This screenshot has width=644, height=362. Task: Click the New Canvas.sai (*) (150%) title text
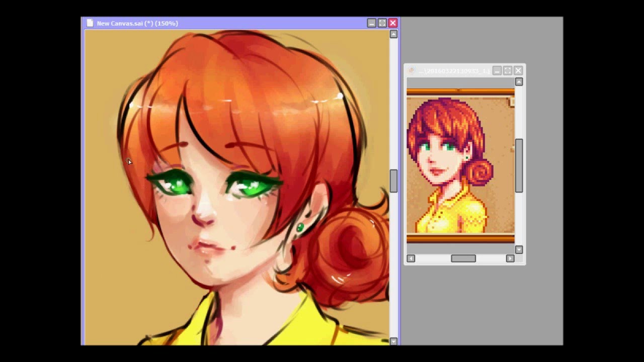(137, 23)
